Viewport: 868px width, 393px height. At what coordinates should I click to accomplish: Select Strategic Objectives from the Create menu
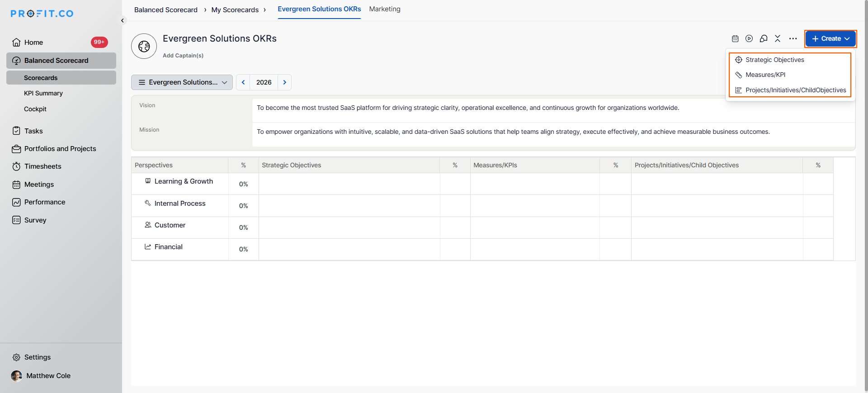[774, 60]
